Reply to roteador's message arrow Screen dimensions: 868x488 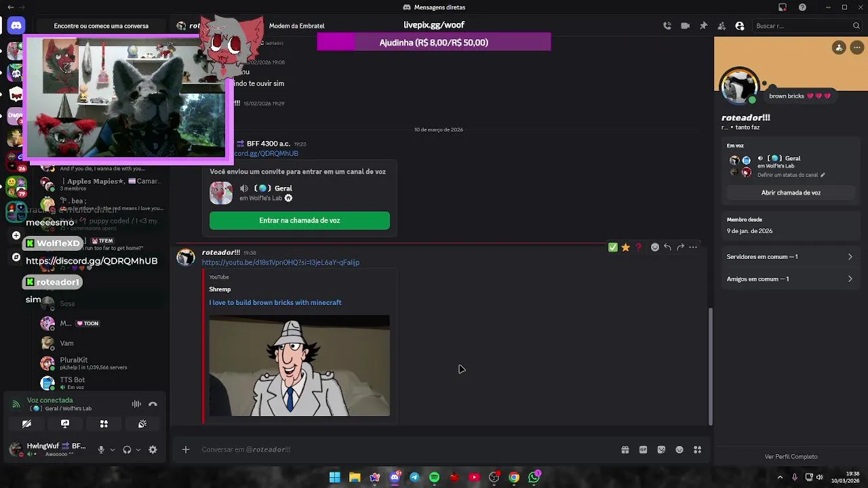tap(667, 247)
